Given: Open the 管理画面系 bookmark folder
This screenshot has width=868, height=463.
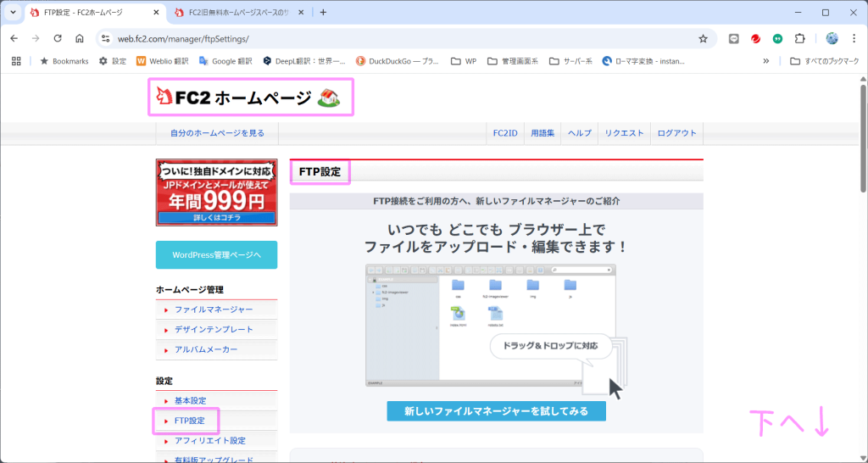Looking at the screenshot, I should coord(513,61).
